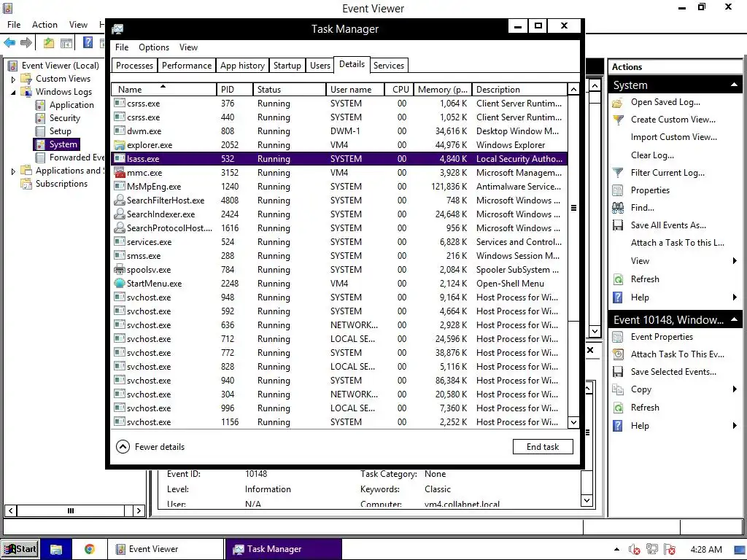Screen dimensions: 747x560
Task: Switch to the Startup tab
Action: [x=287, y=66]
